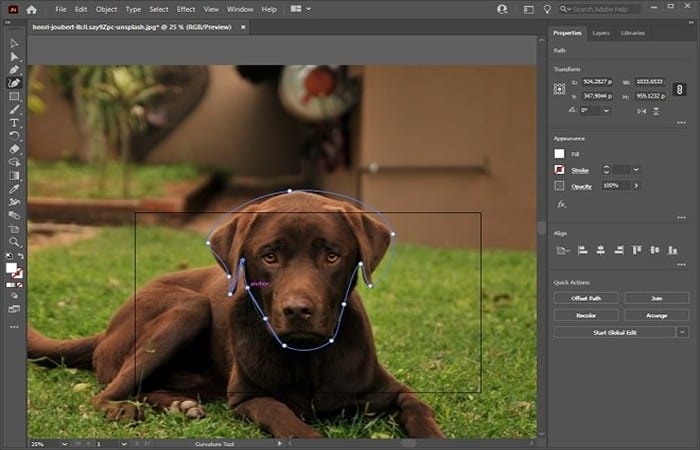Flip horizontally in Transform section
The image size is (700, 450).
click(642, 111)
